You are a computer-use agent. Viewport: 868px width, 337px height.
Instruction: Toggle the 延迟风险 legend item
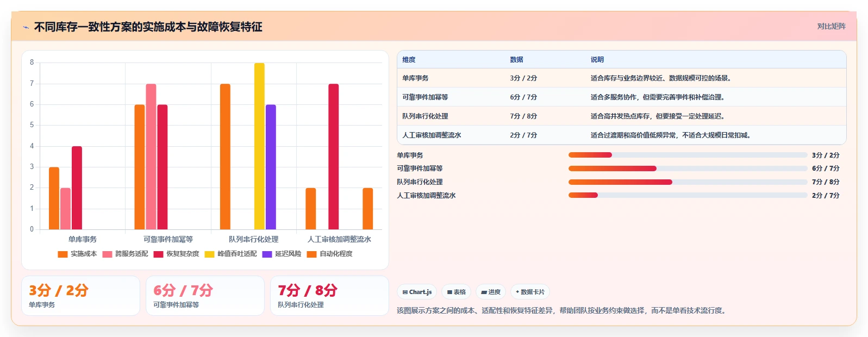tap(282, 254)
